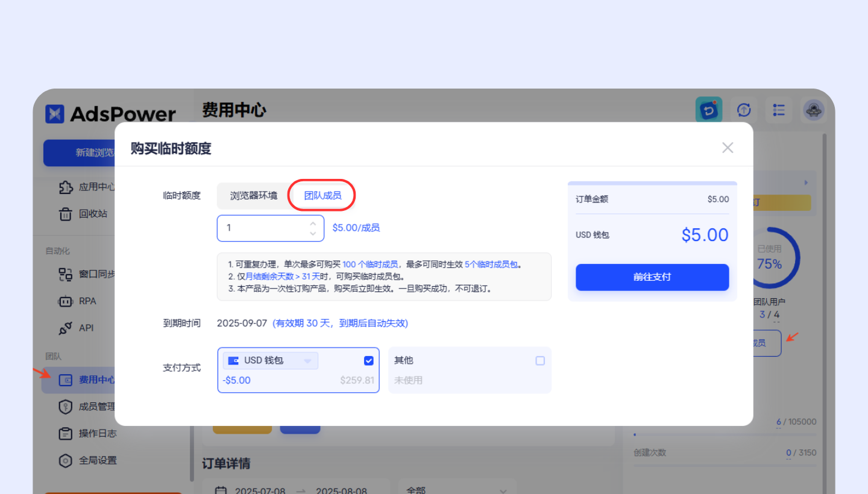The width and height of the screenshot is (868, 494).
Task: Uncheck the USD 钱包 payment checkbox
Action: [x=369, y=361]
